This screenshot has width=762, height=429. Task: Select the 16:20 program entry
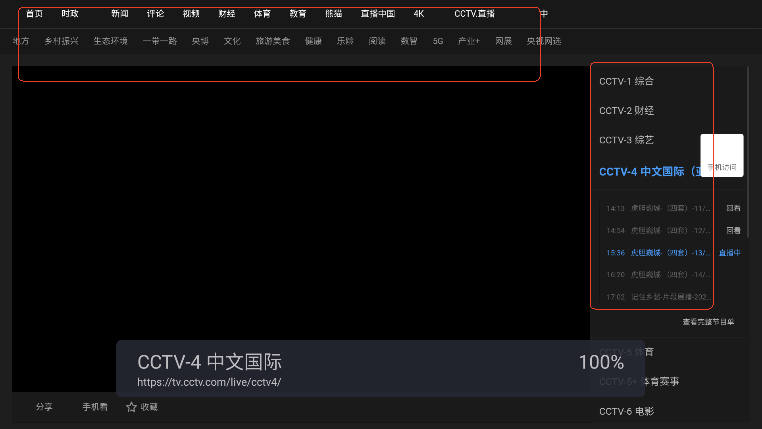point(658,275)
